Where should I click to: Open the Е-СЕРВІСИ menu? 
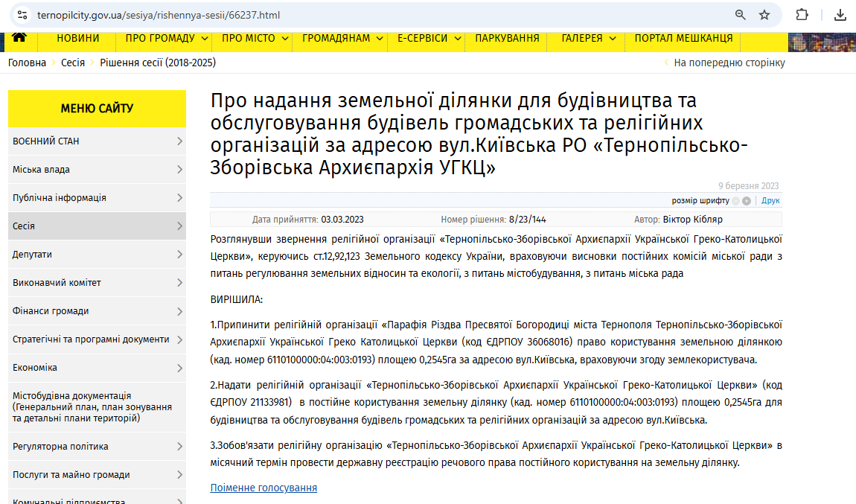pos(423,38)
